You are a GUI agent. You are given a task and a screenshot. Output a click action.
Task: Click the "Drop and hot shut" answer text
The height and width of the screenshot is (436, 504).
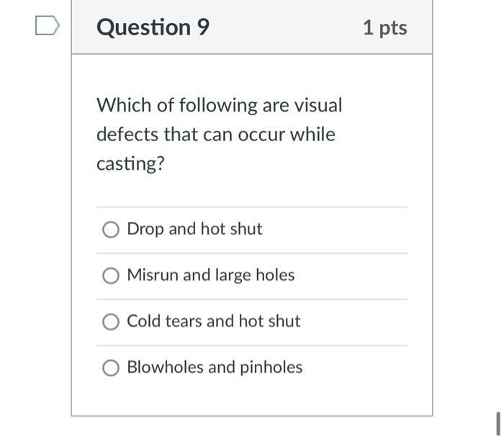pyautogui.click(x=194, y=230)
